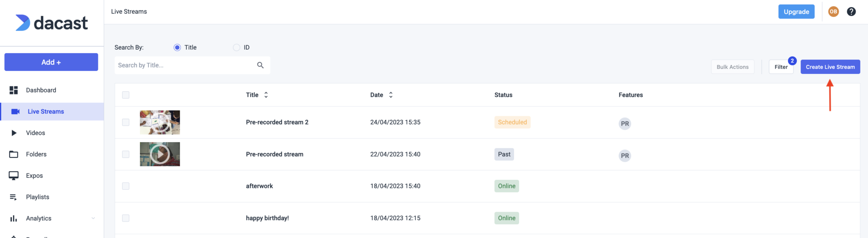Click the Create Live Stream button
This screenshot has height=238, width=868.
[x=830, y=67]
